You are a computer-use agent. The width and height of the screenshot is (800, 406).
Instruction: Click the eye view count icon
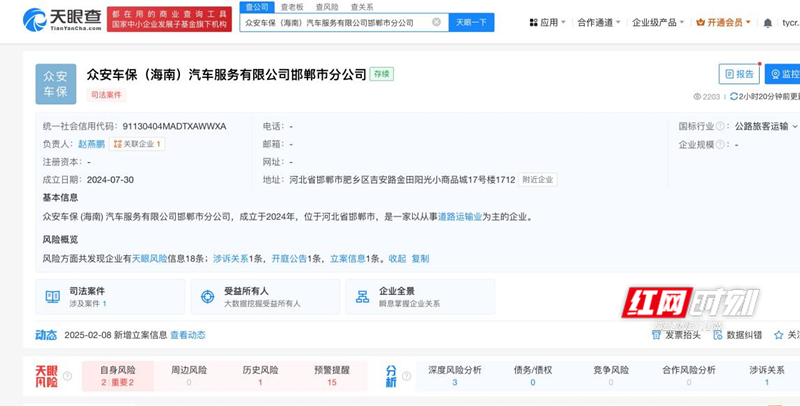[697, 96]
